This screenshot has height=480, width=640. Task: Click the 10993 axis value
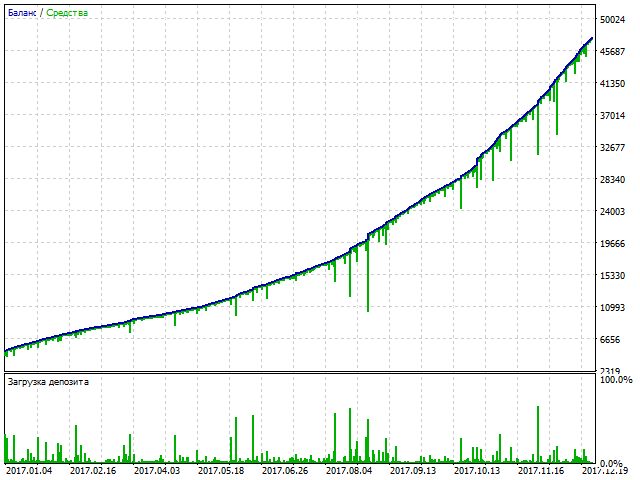[x=612, y=308]
